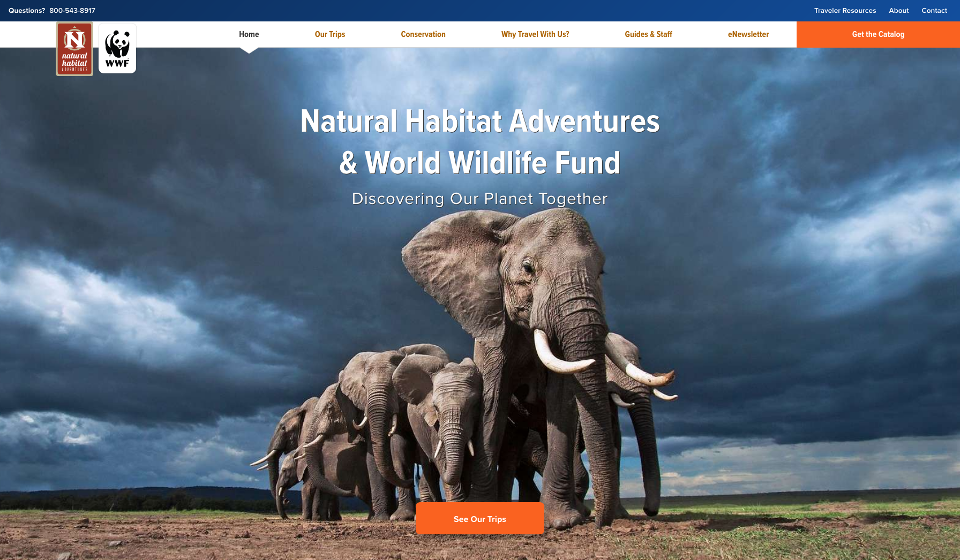Click the Natural Habitat Adventures main heading
Image resolution: width=960 pixels, height=560 pixels.
click(x=480, y=121)
